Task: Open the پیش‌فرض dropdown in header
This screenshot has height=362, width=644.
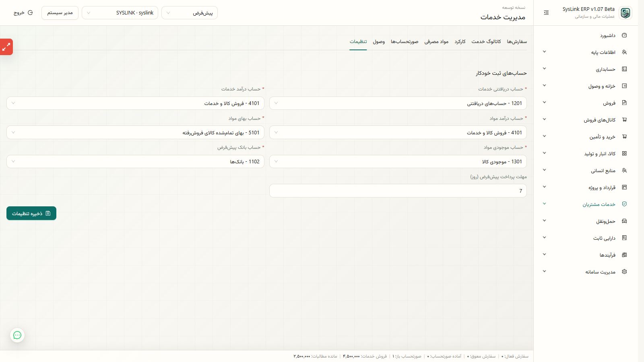Action: tap(190, 13)
